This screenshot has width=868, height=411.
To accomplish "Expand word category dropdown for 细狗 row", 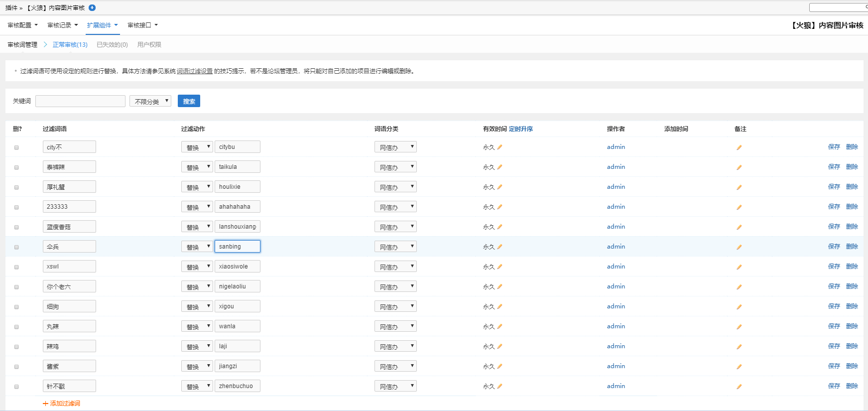I will (x=395, y=306).
